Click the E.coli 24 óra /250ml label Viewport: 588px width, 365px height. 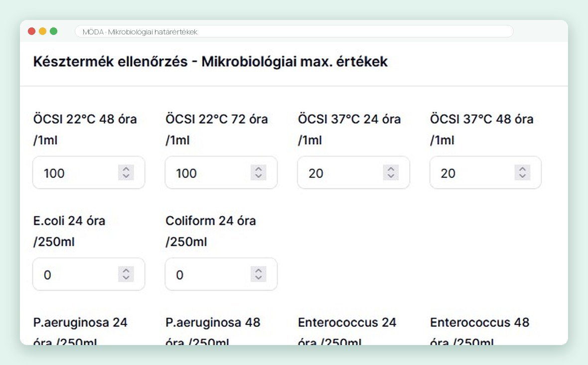pyautogui.click(x=69, y=231)
